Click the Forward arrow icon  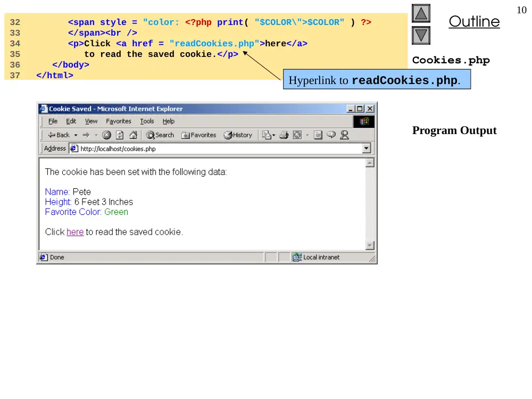[86, 135]
